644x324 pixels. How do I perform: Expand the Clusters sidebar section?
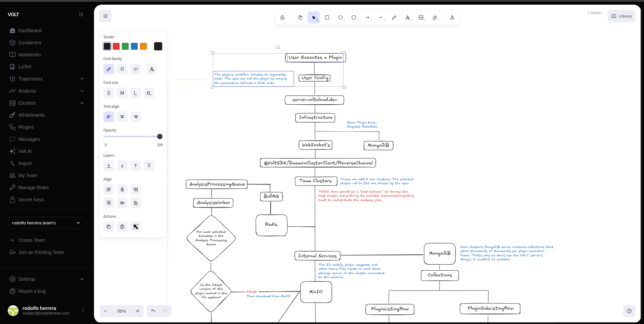coord(82,103)
